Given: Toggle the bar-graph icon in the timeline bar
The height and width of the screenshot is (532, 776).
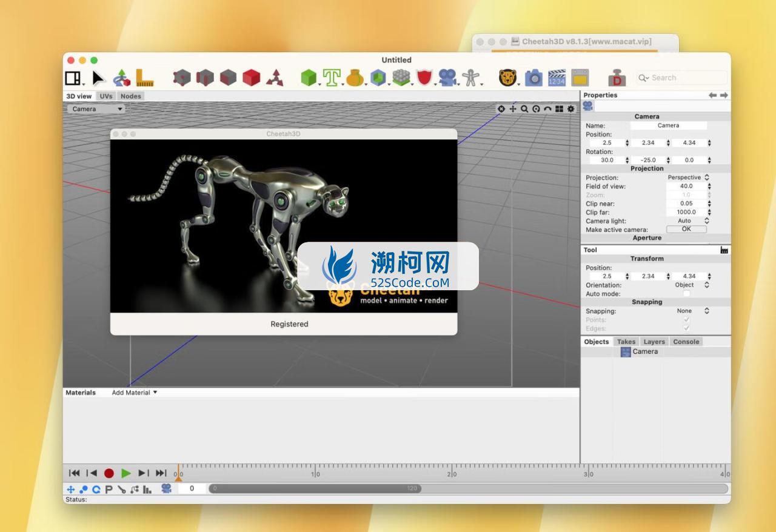Looking at the screenshot, I should [147, 489].
